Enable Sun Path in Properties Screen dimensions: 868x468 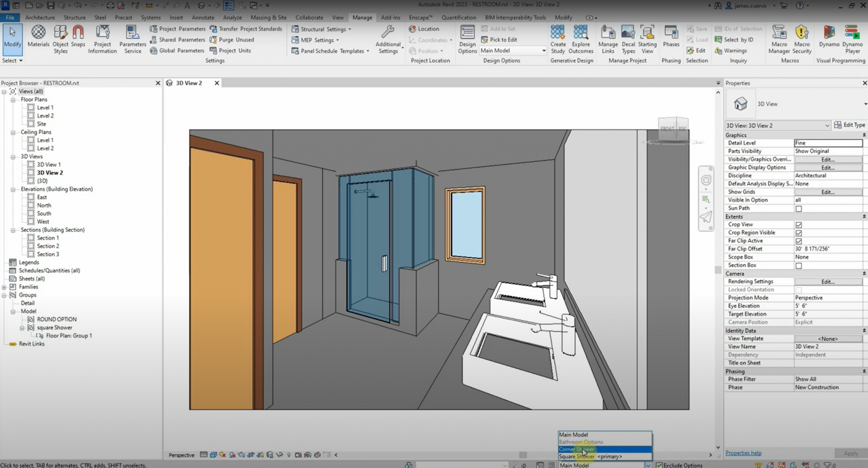(799, 209)
